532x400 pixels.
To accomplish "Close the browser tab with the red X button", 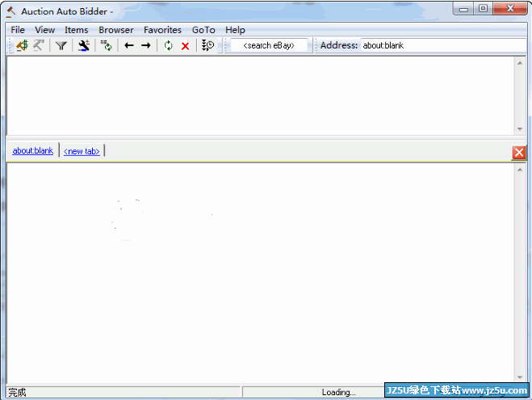I will coord(519,153).
